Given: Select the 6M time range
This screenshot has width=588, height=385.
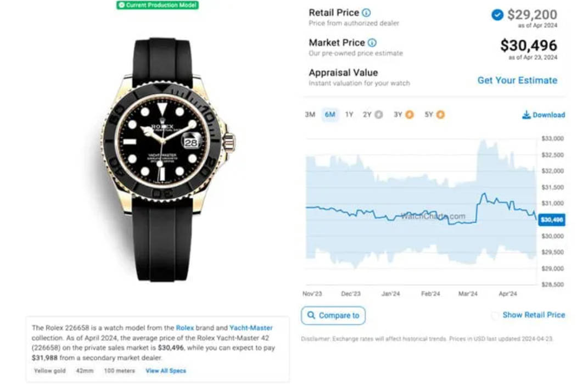Looking at the screenshot, I should [x=330, y=115].
